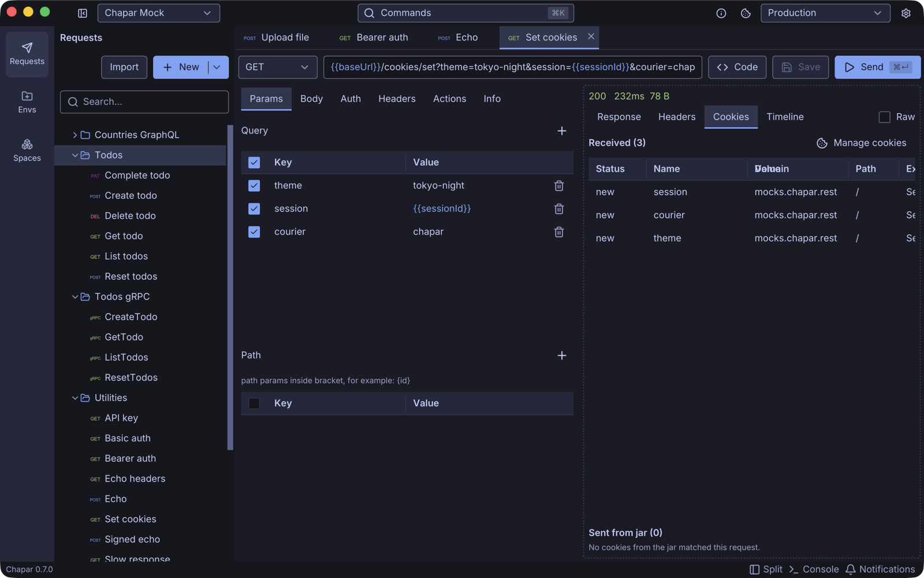The width and height of the screenshot is (924, 578).
Task: Uncheck the courier parameter checkbox
Action: (254, 232)
